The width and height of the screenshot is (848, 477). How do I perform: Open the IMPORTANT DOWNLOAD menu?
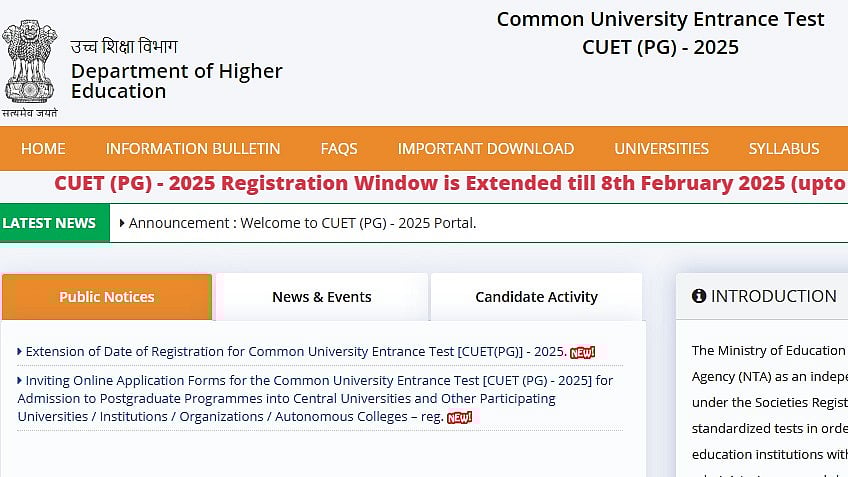(x=486, y=149)
